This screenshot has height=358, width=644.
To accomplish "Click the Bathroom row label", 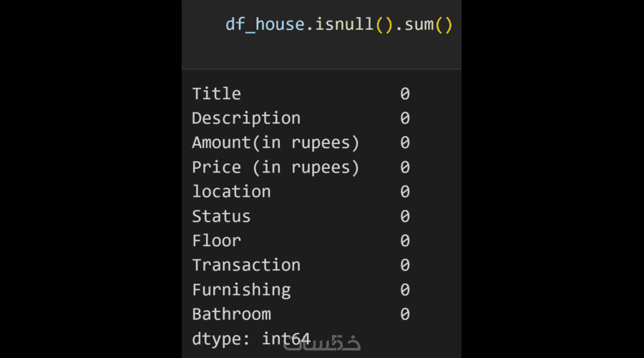I will click(231, 314).
